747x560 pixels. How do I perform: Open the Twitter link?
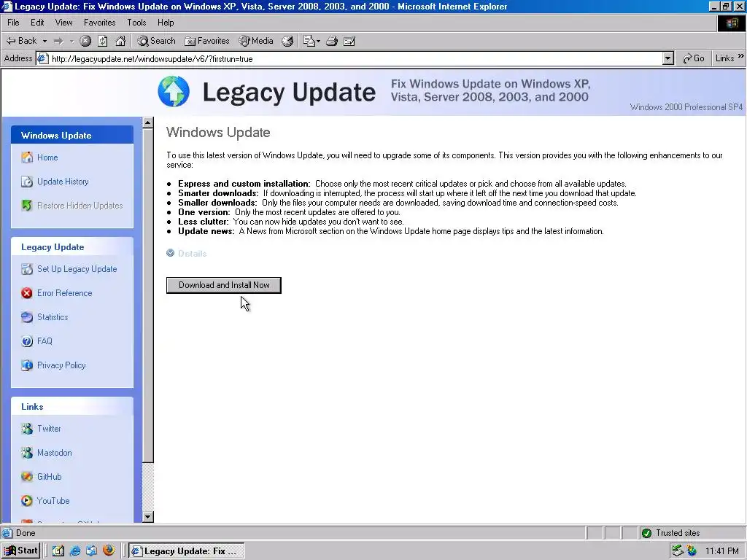[x=49, y=429]
